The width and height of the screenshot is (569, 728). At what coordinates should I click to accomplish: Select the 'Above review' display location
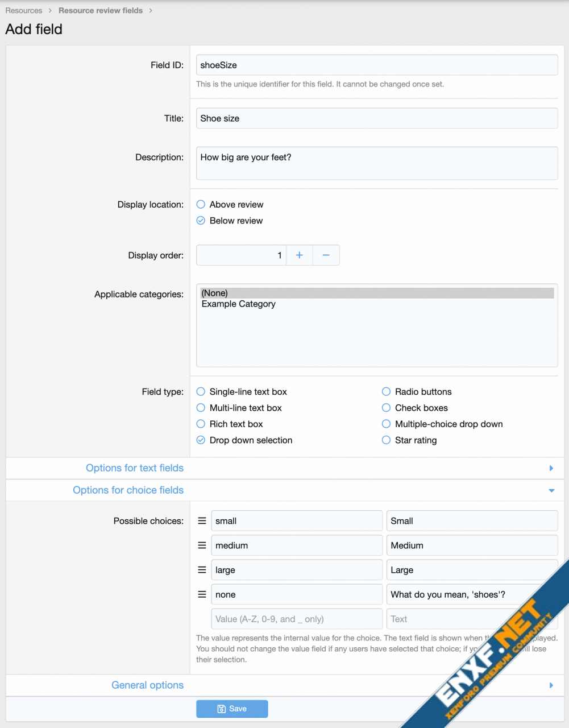coord(201,204)
